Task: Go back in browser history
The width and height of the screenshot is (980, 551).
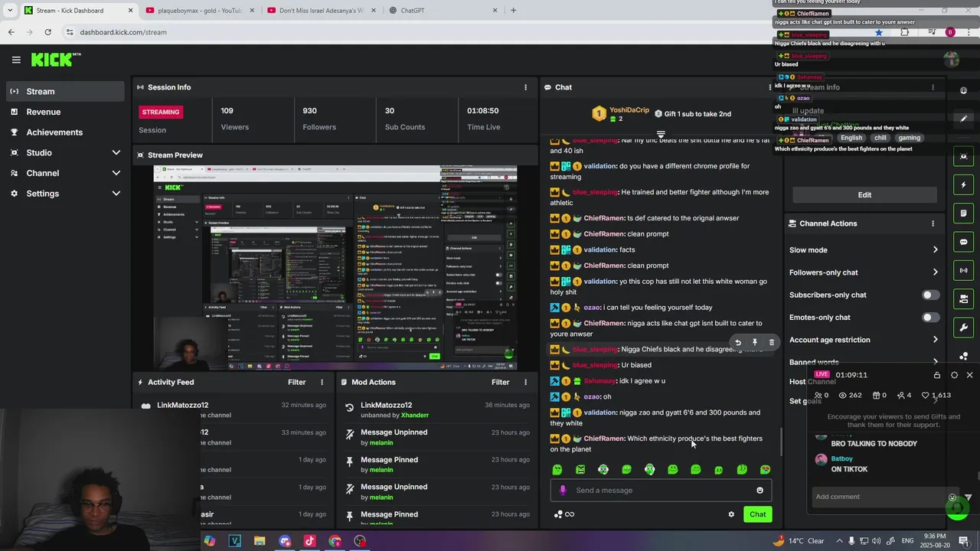Action: (x=11, y=32)
